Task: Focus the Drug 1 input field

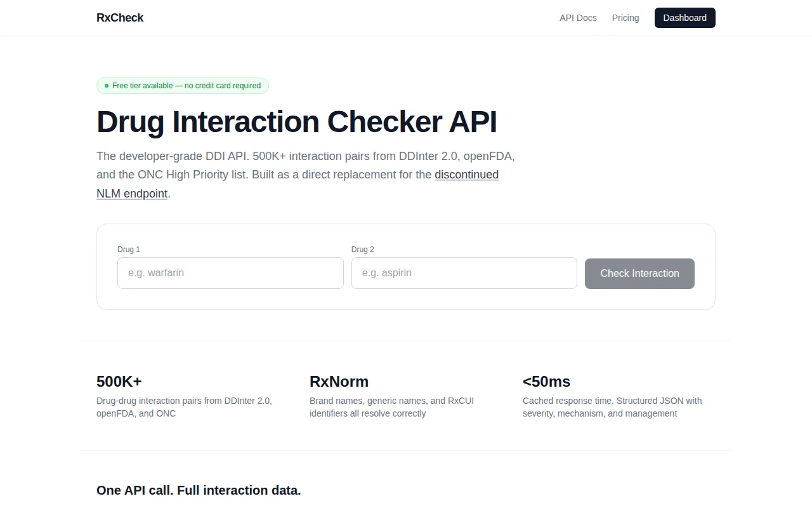Action: point(230,273)
